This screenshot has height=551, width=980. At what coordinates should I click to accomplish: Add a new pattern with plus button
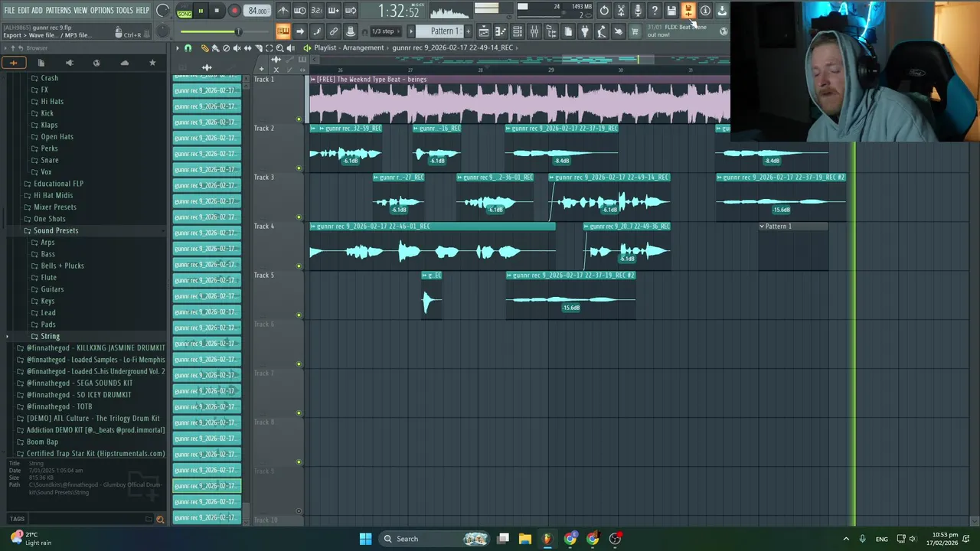point(469,31)
